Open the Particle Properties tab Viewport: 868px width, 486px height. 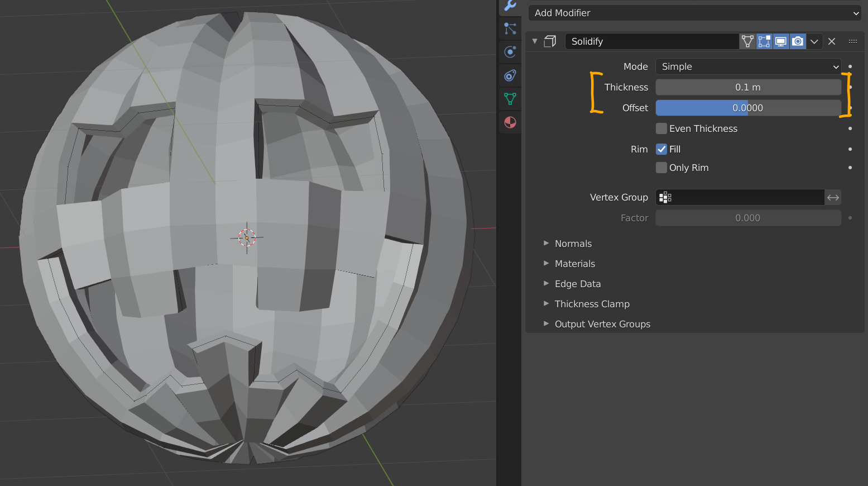tap(510, 28)
